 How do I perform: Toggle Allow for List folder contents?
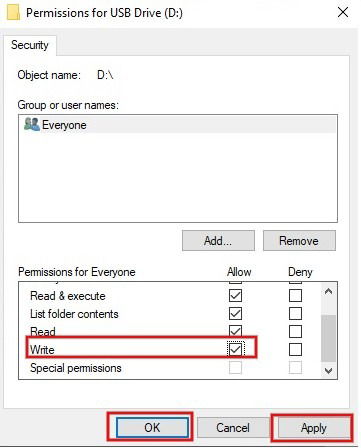(235, 313)
